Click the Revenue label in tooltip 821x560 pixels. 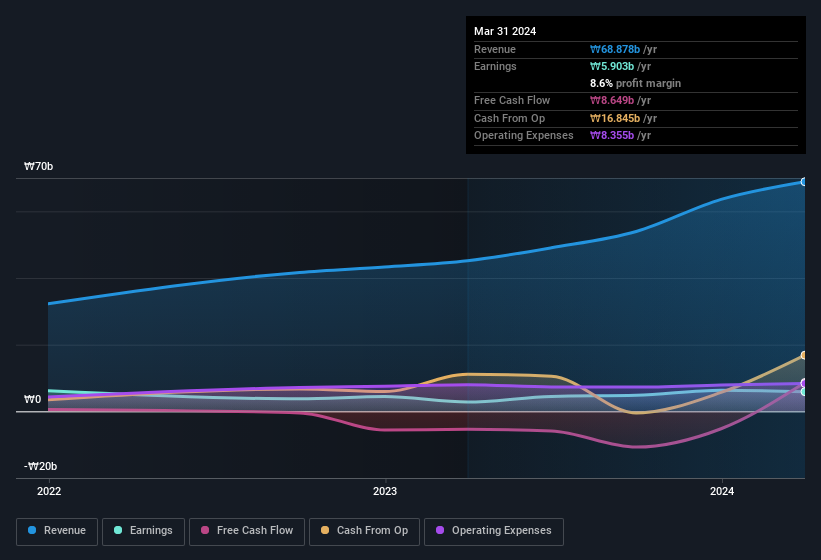(495, 49)
